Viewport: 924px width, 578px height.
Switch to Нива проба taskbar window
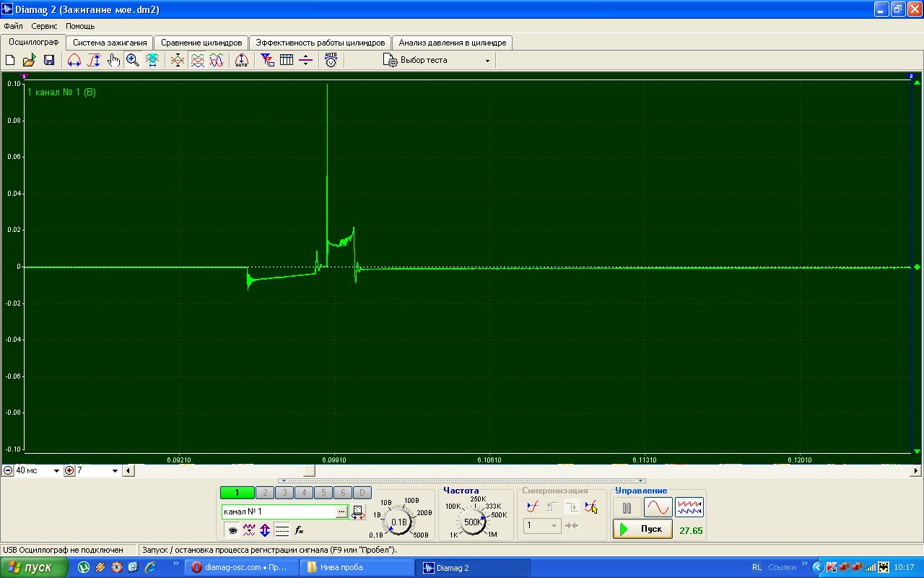click(x=357, y=567)
